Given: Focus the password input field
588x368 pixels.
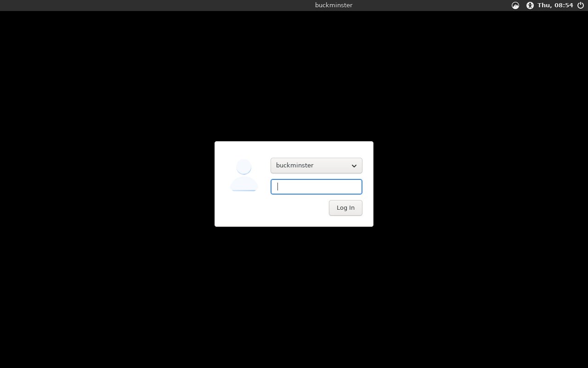Looking at the screenshot, I should (316, 187).
